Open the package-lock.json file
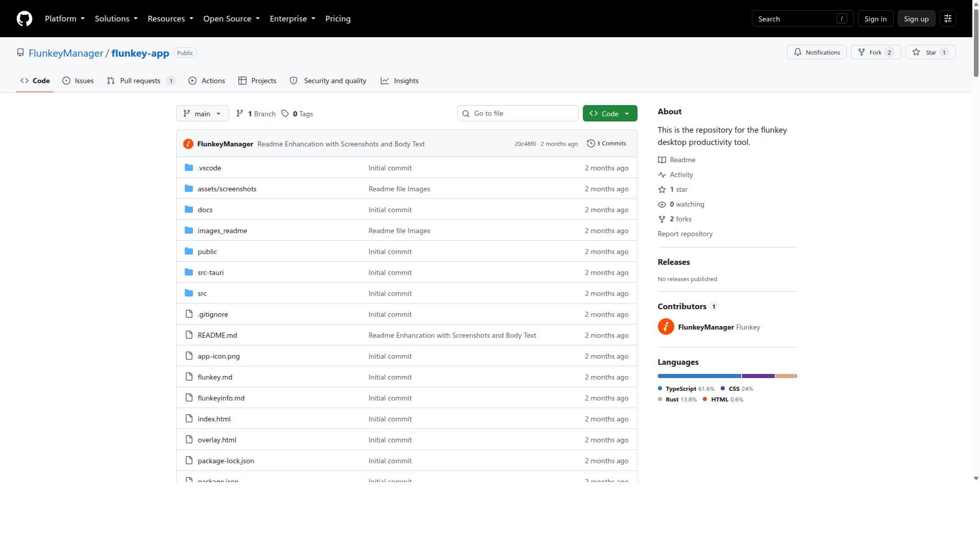This screenshot has height=551, width=980. pyautogui.click(x=226, y=461)
